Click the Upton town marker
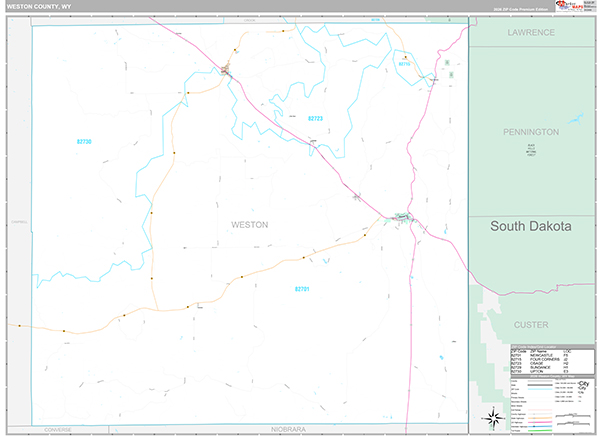The image size is (600, 436). pos(225,70)
